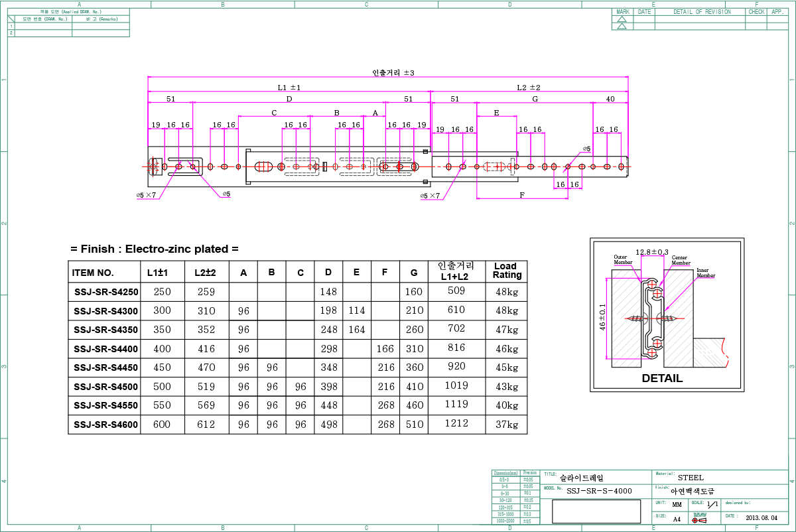This screenshot has height=532, width=796.
Task: Click the empty box in the title block
Action: (596, 511)
